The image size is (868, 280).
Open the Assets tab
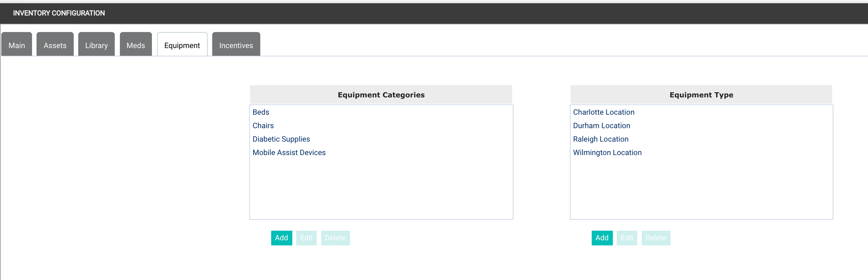55,44
